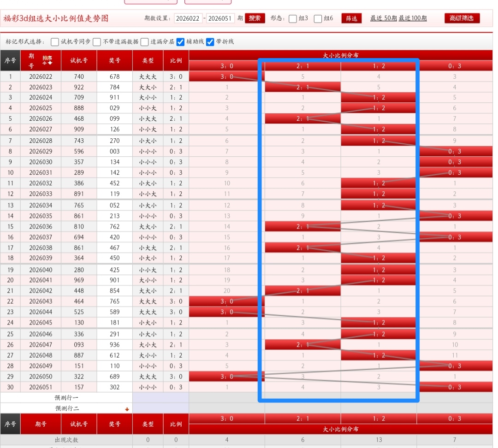Disable the 带折线 checkbox

210,42
